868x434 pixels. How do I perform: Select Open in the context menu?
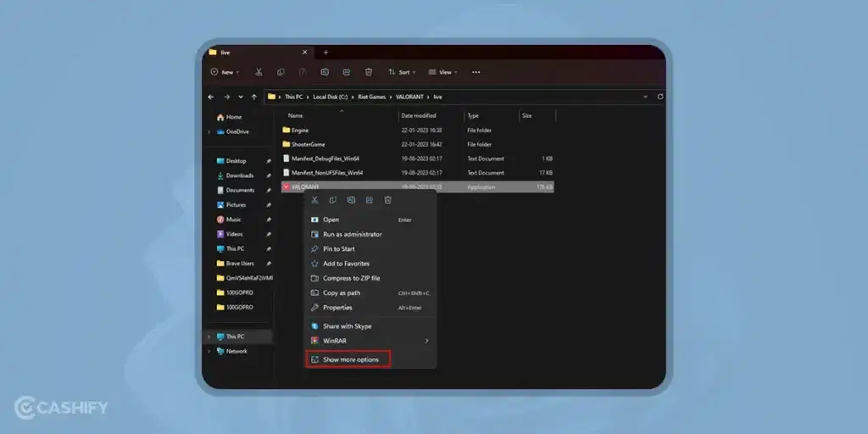(x=370, y=220)
